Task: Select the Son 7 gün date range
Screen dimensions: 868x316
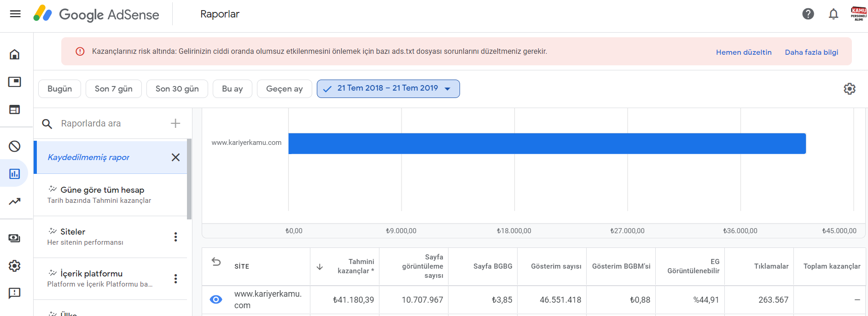Action: pos(114,89)
